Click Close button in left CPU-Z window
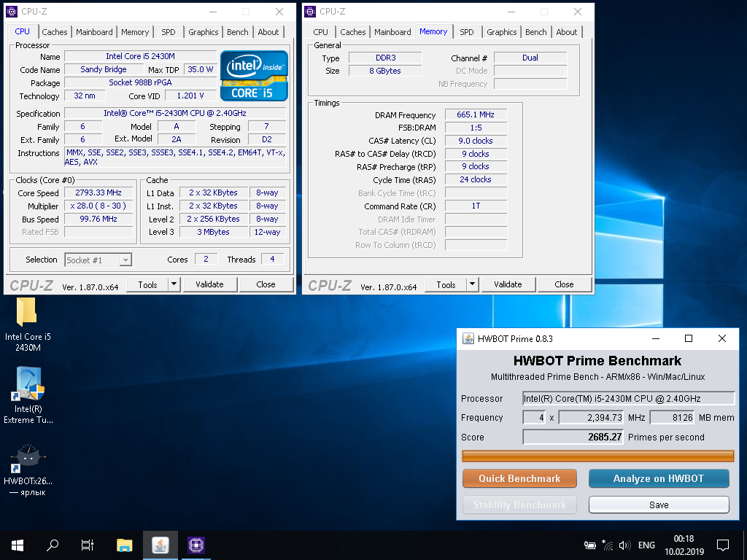 pyautogui.click(x=266, y=284)
